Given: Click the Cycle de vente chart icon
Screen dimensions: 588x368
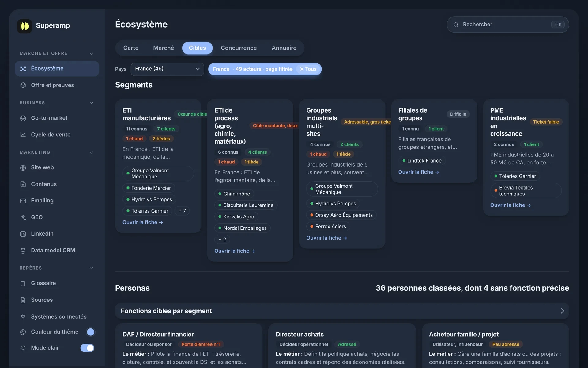Looking at the screenshot, I should (x=23, y=135).
